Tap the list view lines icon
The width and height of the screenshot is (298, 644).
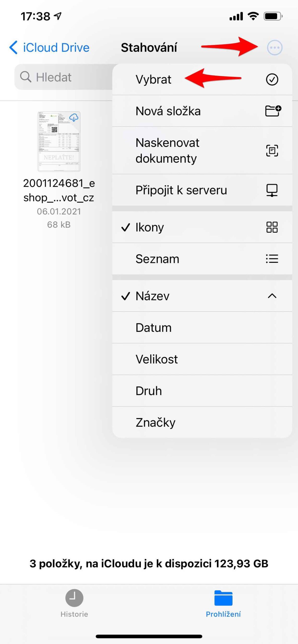click(x=272, y=259)
